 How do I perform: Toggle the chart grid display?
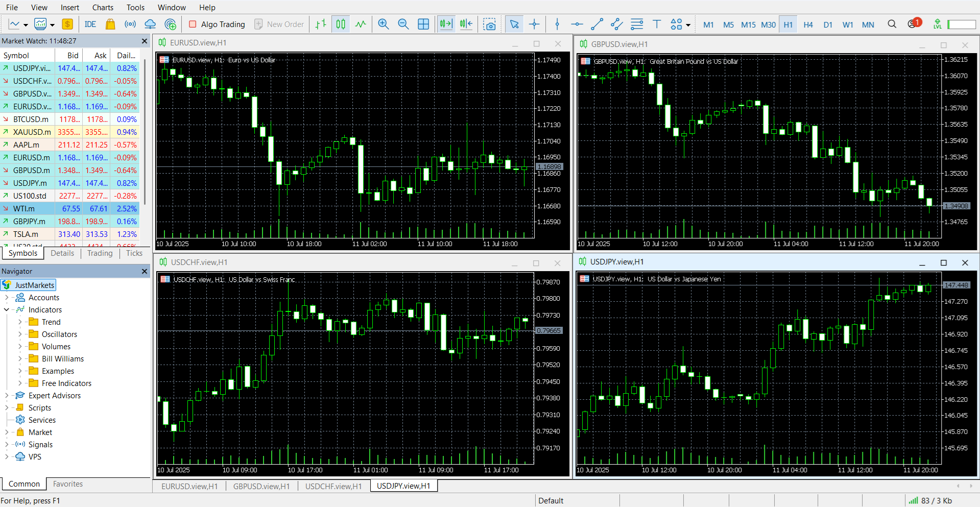pyautogui.click(x=423, y=24)
